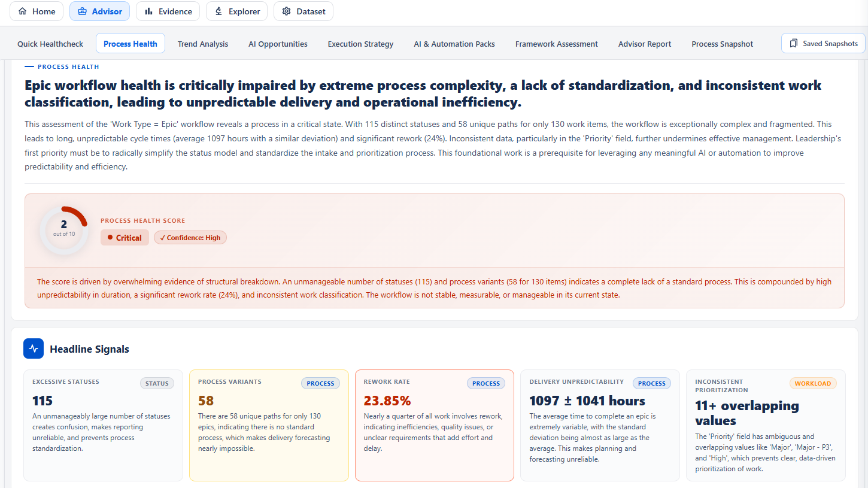This screenshot has height=488, width=868.
Task: Click the Saved Snapshots button
Action: (823, 43)
